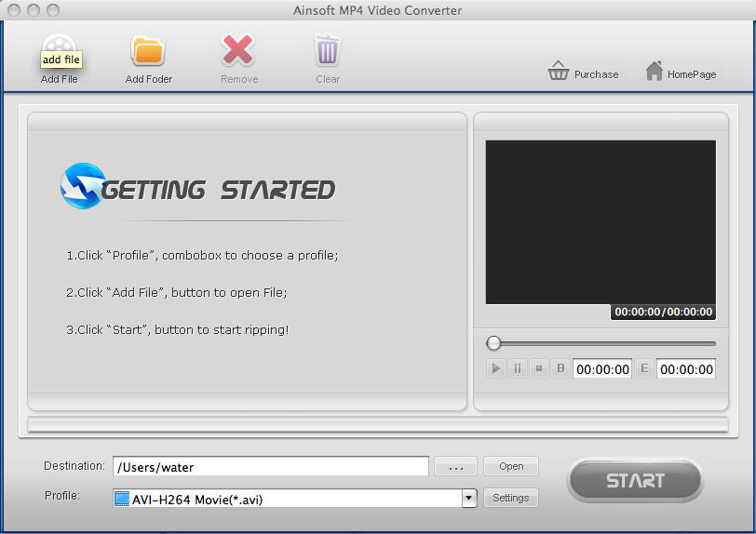Image resolution: width=756 pixels, height=534 pixels.
Task: Set clip begin point with B button
Action: [560, 368]
